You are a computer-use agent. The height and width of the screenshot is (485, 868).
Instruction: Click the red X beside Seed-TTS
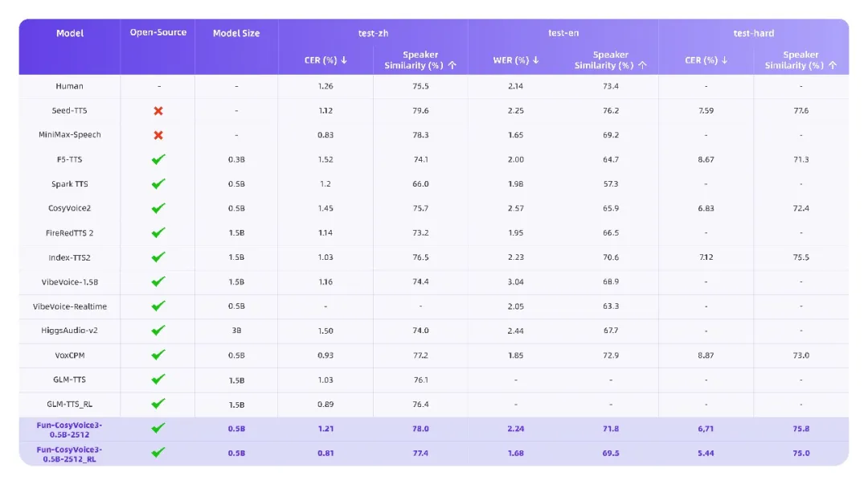click(x=158, y=110)
